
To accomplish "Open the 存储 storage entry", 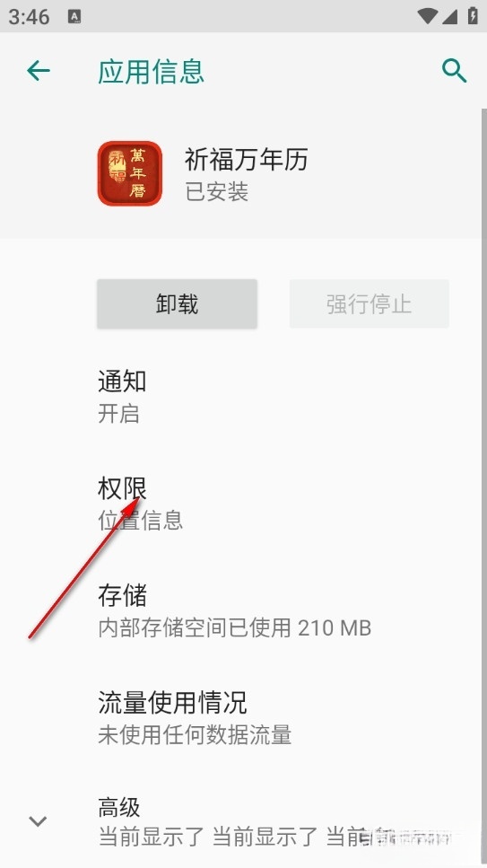I will [x=244, y=610].
